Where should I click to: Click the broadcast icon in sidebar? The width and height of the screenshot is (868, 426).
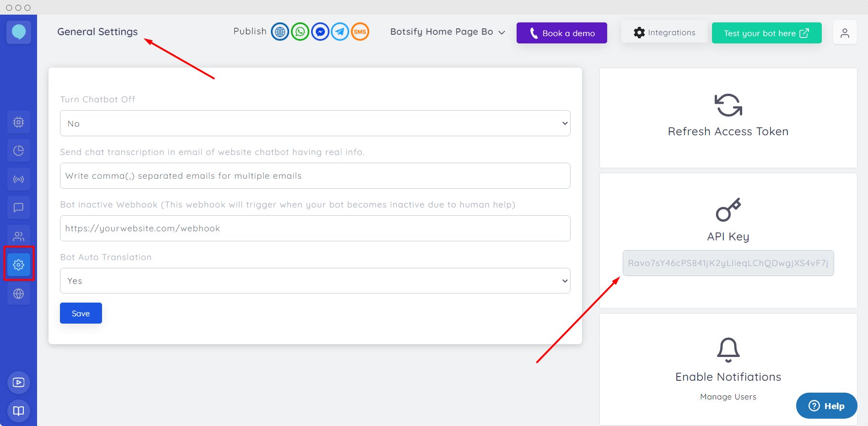click(19, 180)
